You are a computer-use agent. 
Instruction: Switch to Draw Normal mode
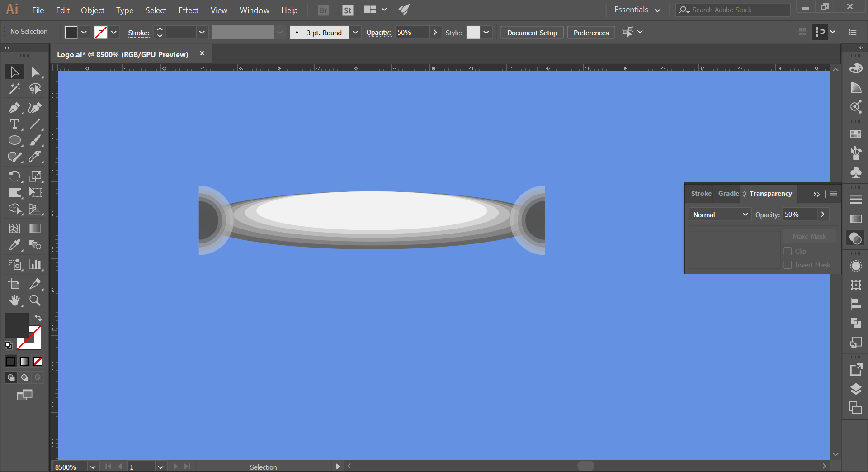pyautogui.click(x=11, y=377)
